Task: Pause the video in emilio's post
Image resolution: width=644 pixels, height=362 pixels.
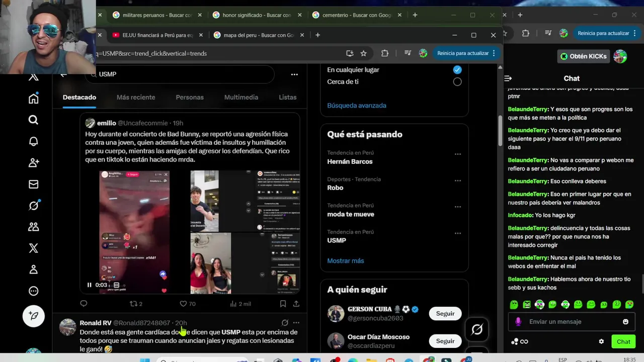Action: click(x=89, y=285)
